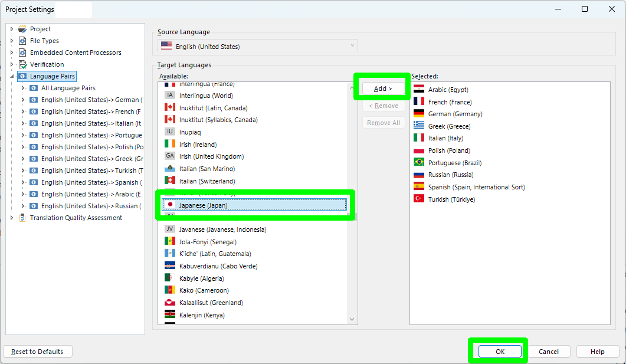The image size is (626, 364).
Task: Click Reset to Defaults
Action: point(37,351)
